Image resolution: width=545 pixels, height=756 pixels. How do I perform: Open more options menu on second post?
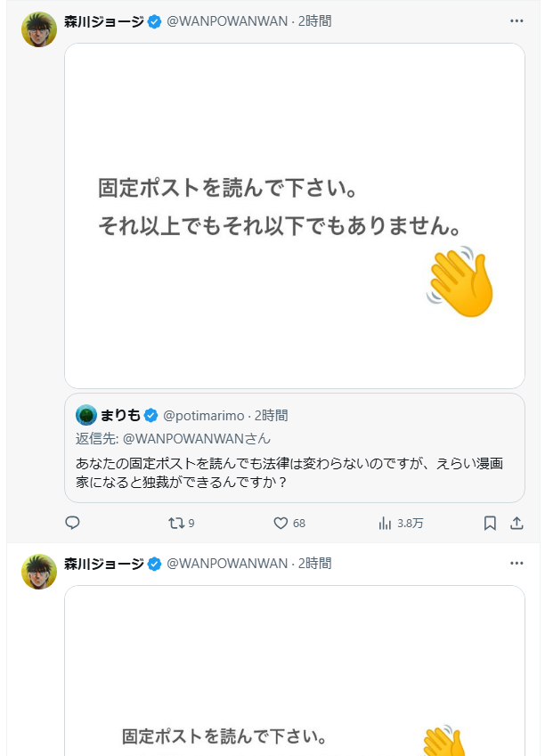[x=517, y=563]
